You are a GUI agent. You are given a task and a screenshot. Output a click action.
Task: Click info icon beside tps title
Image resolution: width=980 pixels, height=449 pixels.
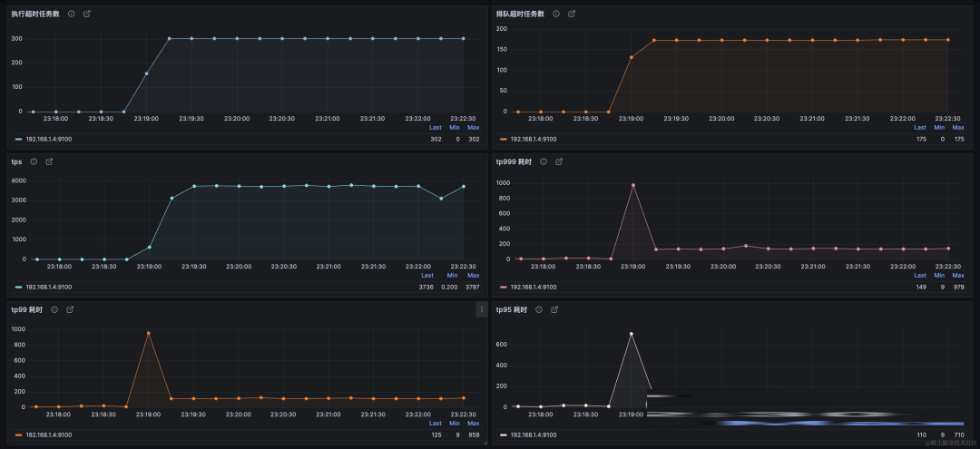(34, 161)
